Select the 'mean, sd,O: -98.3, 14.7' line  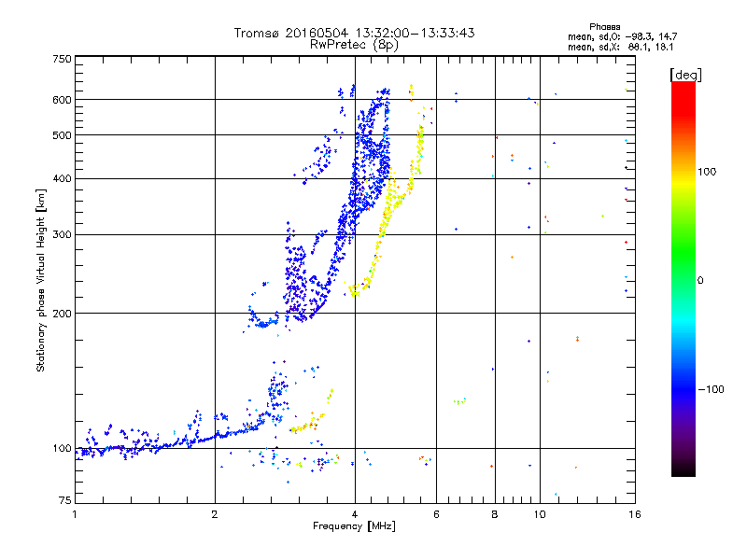coord(622,36)
